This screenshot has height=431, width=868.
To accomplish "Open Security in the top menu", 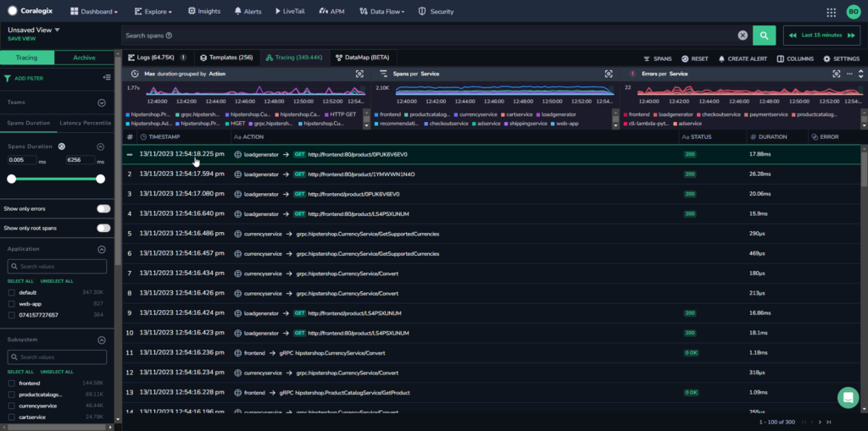I will point(436,12).
